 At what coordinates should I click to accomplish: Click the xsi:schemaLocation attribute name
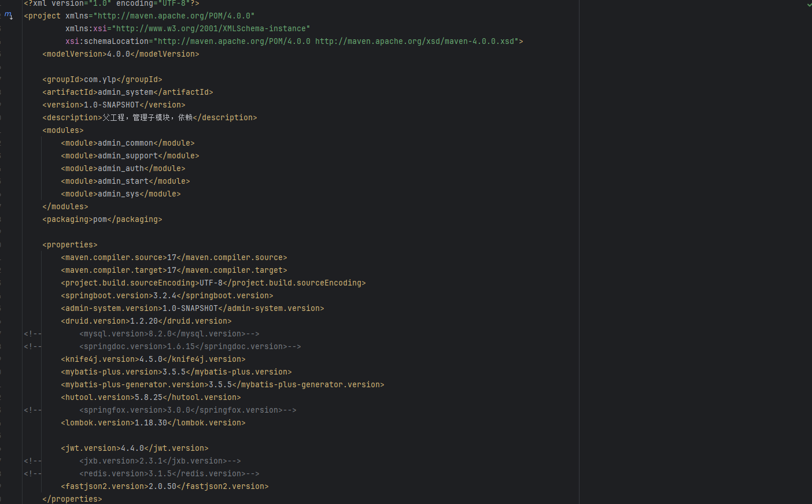[107, 41]
